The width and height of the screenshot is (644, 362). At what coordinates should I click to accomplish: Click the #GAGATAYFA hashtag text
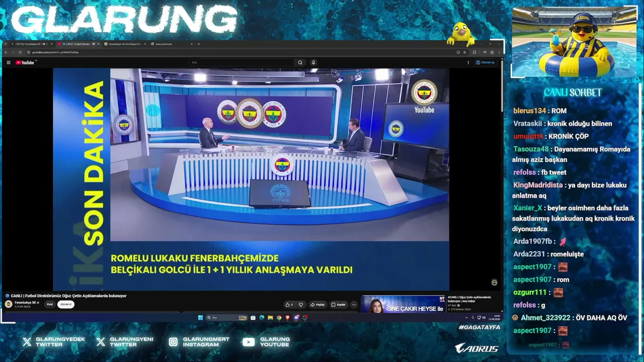point(479,327)
